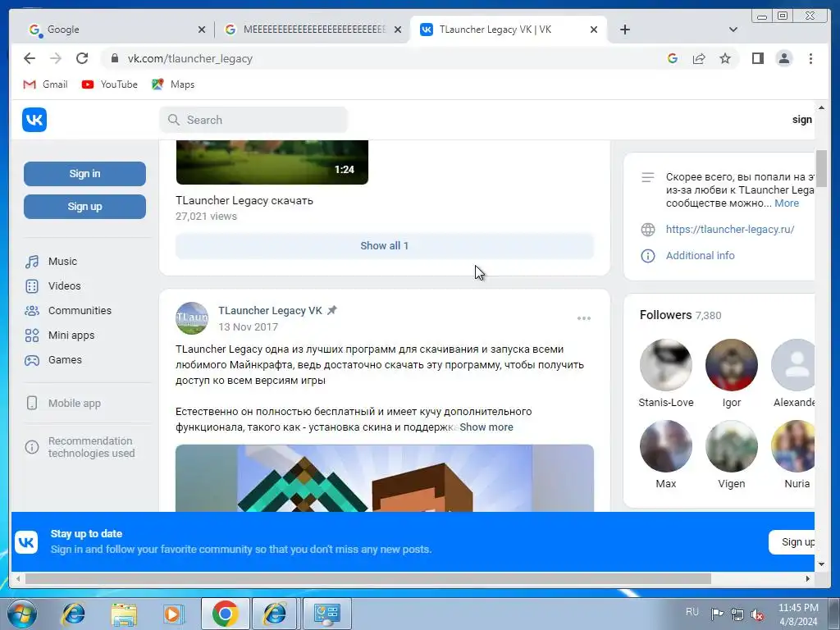Expand the community description with More
The width and height of the screenshot is (840, 630).
click(x=787, y=203)
